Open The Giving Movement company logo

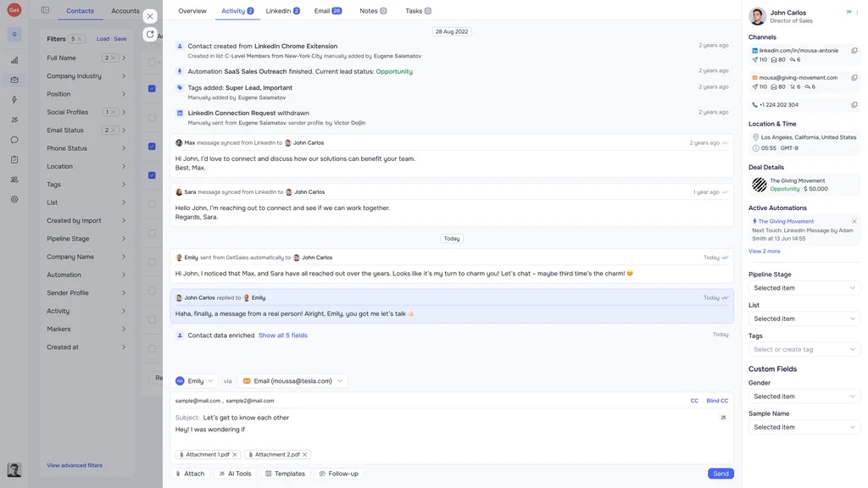tap(759, 184)
